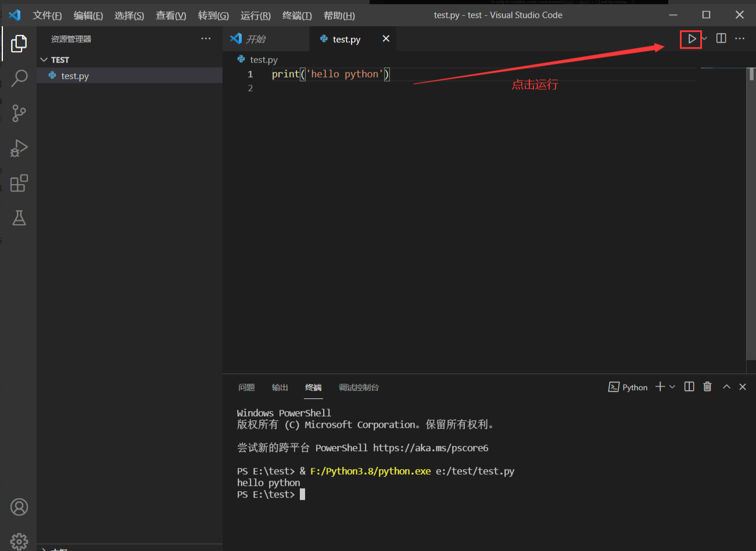
Task: Split the editor to the right
Action: tap(721, 38)
